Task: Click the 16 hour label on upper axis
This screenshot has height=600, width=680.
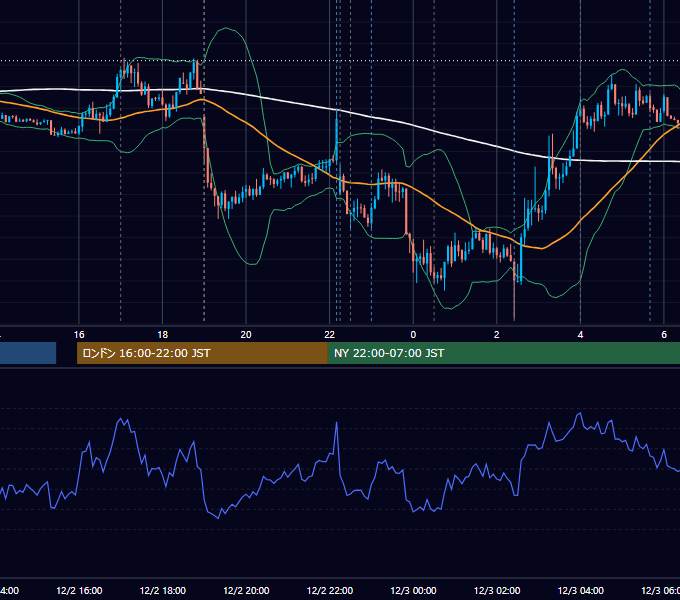Action: pyautogui.click(x=79, y=335)
